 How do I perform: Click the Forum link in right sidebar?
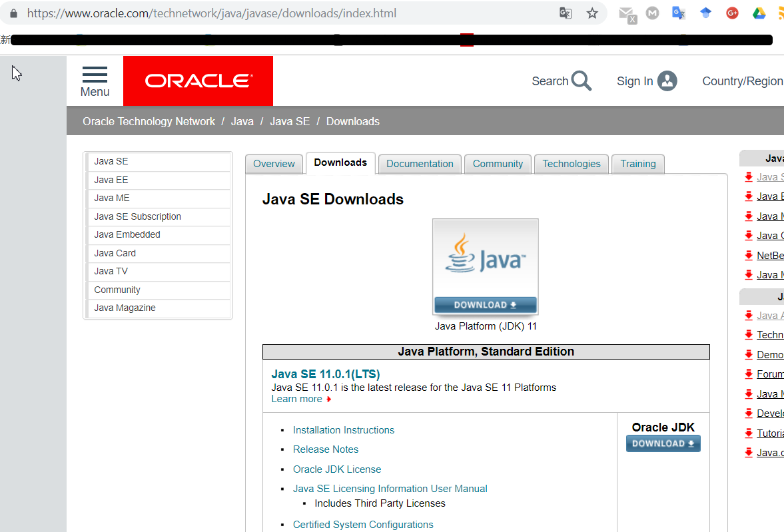click(770, 374)
